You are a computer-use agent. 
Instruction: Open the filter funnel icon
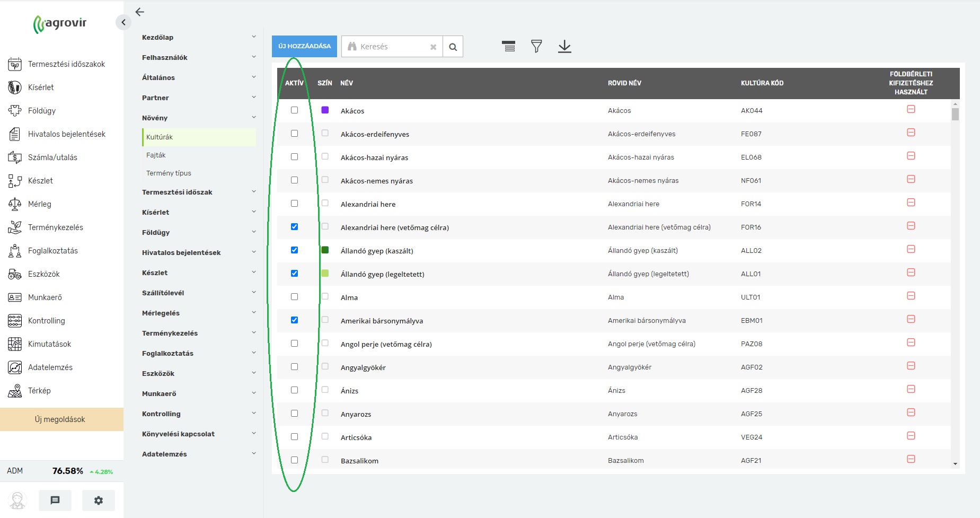coord(536,47)
